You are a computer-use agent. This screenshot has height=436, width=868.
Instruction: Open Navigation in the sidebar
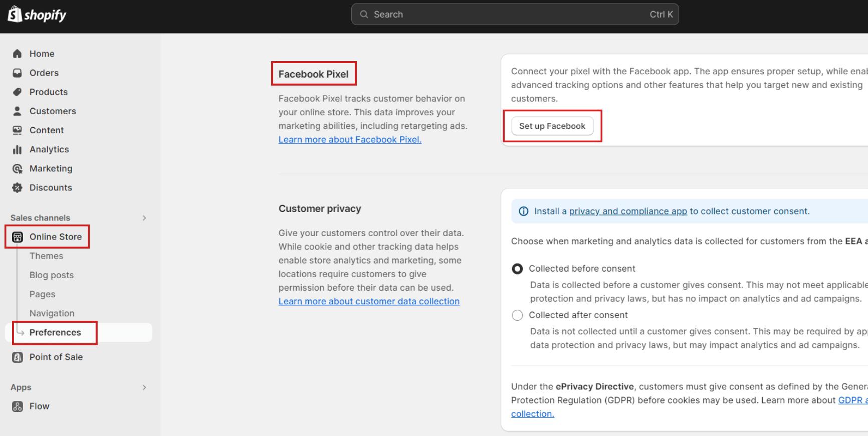point(52,313)
